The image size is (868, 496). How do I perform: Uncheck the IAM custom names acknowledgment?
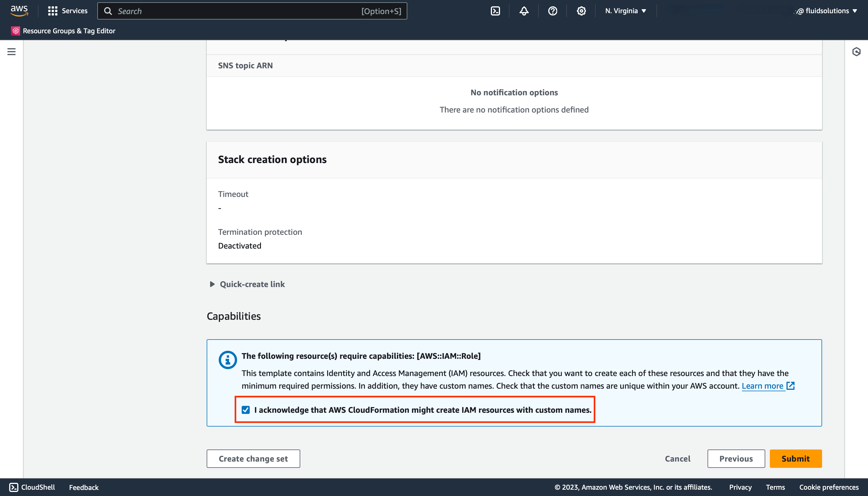pyautogui.click(x=246, y=410)
